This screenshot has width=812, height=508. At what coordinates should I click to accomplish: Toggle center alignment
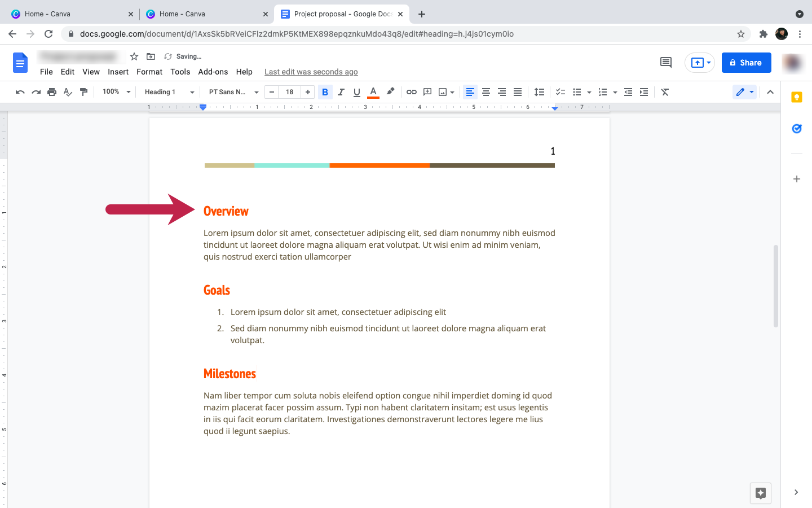(486, 91)
